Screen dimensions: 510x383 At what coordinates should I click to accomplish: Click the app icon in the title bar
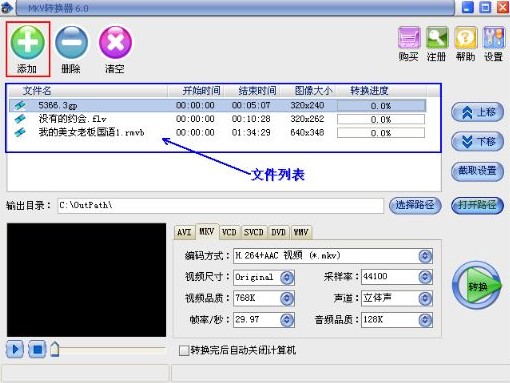click(7, 8)
